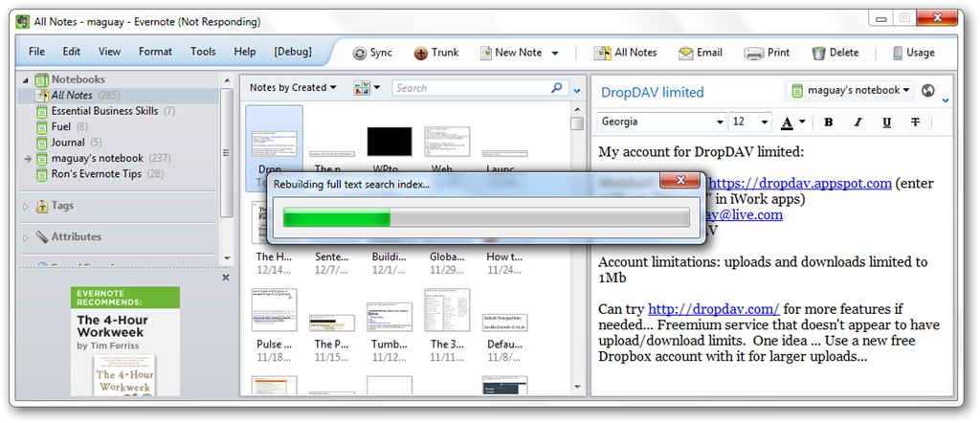The width and height of the screenshot is (980, 423).
Task: Open the Format menu
Action: coord(155,52)
